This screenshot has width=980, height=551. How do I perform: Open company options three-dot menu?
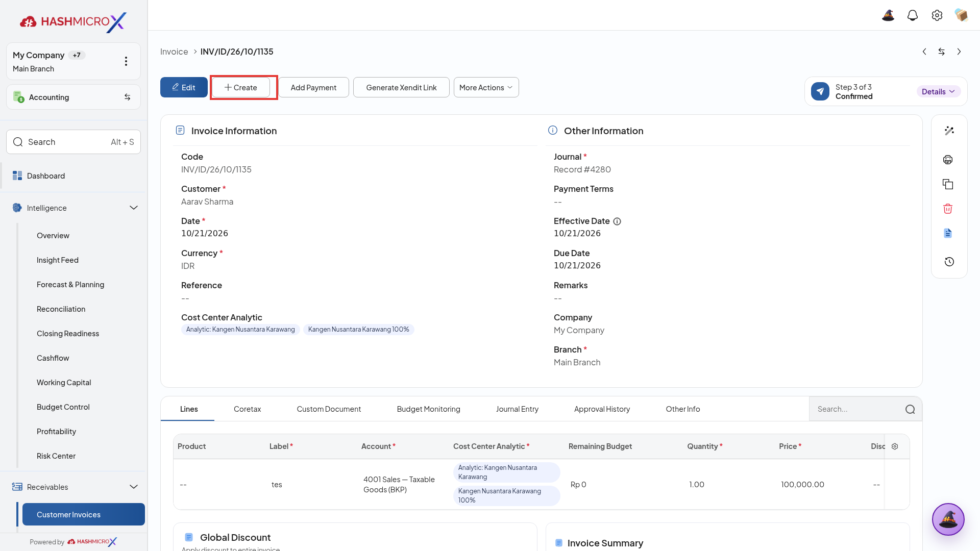[126, 61]
